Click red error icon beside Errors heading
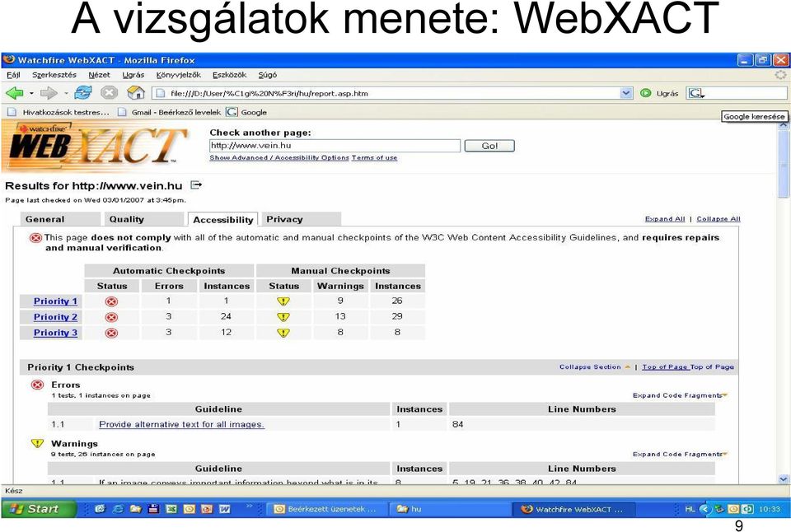This screenshot has width=791, height=532. (x=37, y=385)
